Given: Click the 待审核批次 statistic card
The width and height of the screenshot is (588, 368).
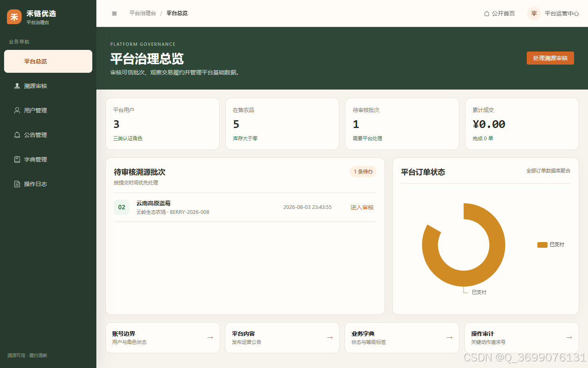Looking at the screenshot, I should [402, 124].
